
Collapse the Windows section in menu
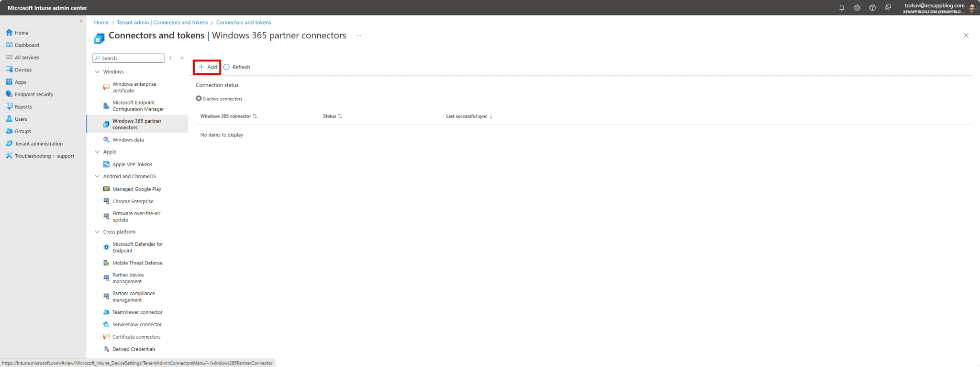tap(97, 72)
